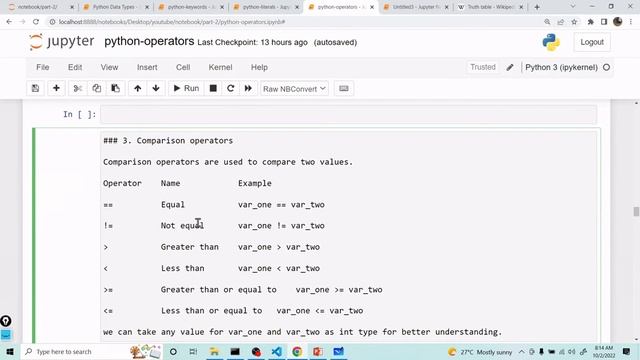Screen dimensions: 640x360
Task: Bookmark this page with star icon
Action: (574, 22)
